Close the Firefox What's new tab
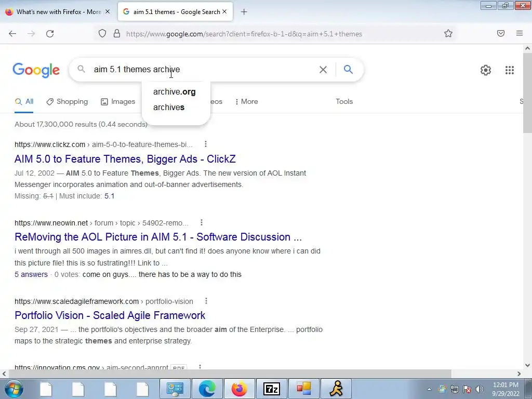Screen dimensions: 532x399 [108, 11]
